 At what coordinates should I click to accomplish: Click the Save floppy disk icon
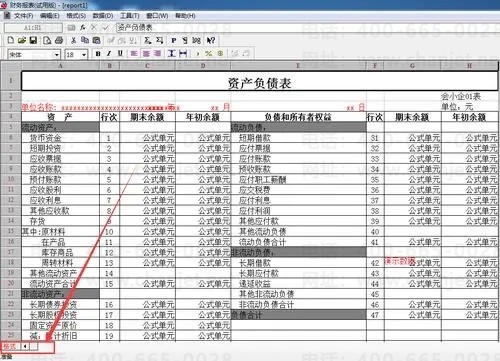pyautogui.click(x=33, y=40)
